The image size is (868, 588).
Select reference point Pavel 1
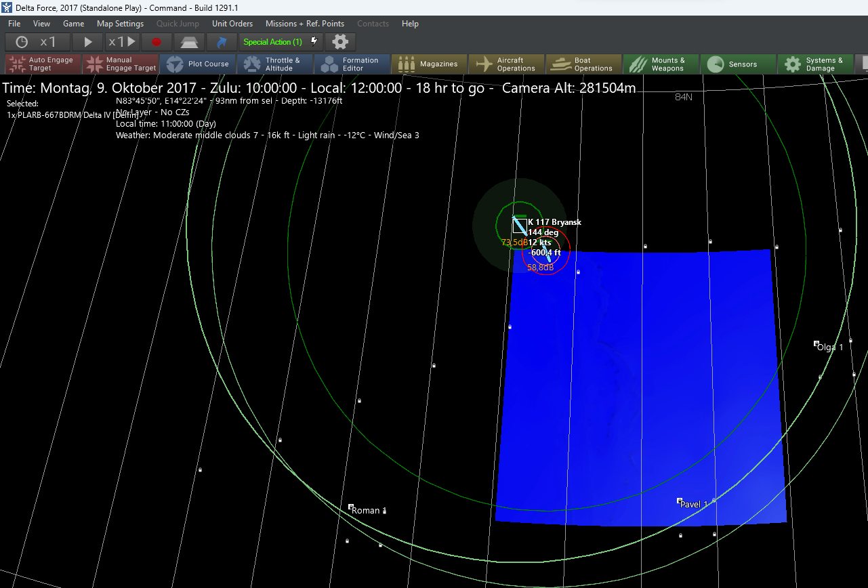click(680, 501)
